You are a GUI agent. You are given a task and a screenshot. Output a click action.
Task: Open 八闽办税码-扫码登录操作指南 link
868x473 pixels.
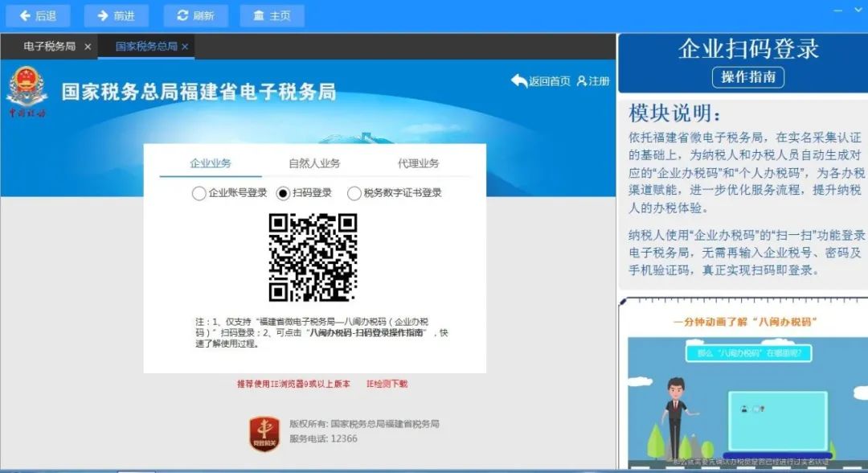(366, 333)
